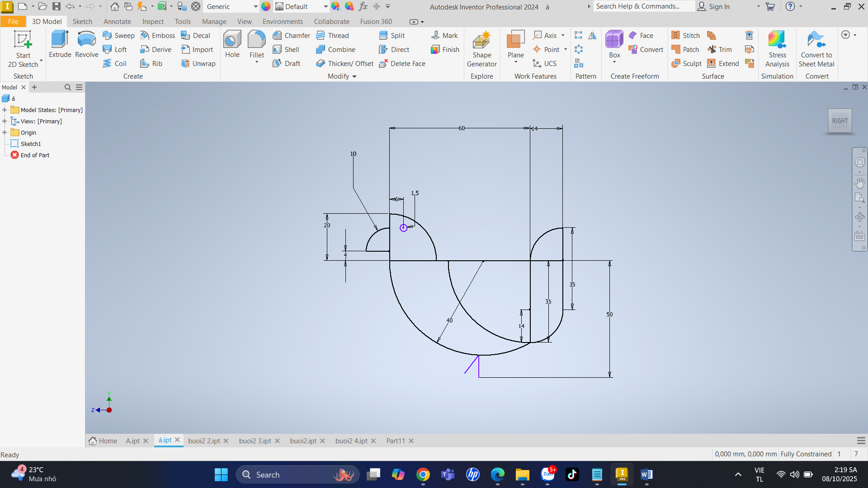Expand the Origin folder in browser
Image resolution: width=868 pixels, height=488 pixels.
pyautogui.click(x=5, y=132)
